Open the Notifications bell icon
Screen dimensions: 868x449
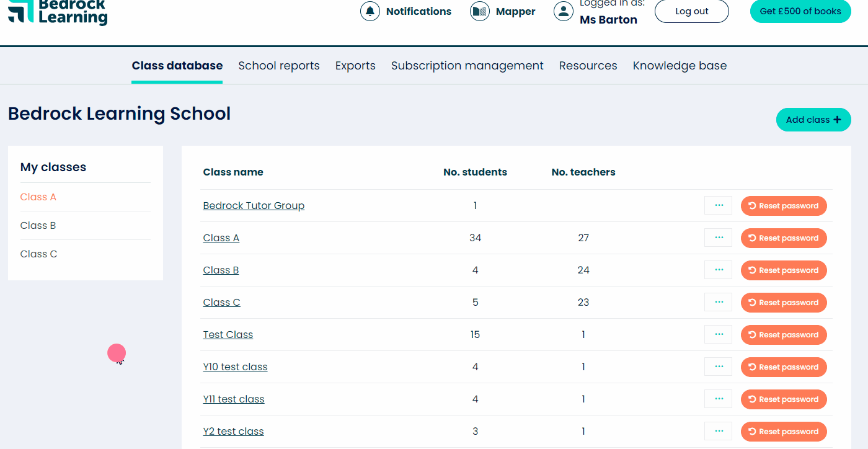370,11
